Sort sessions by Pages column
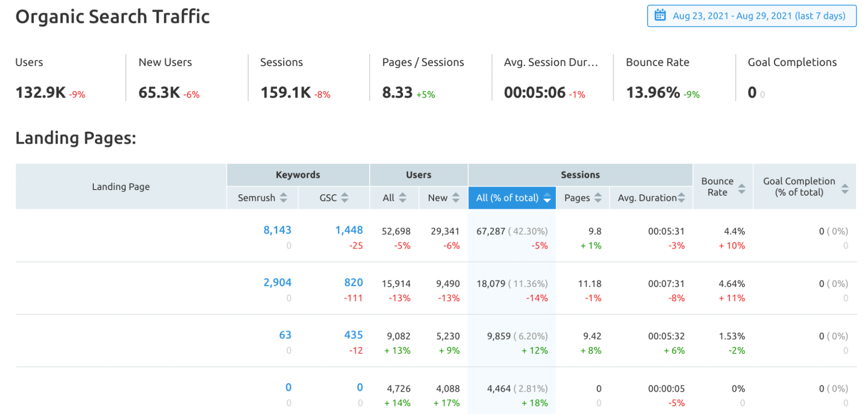 coord(598,198)
